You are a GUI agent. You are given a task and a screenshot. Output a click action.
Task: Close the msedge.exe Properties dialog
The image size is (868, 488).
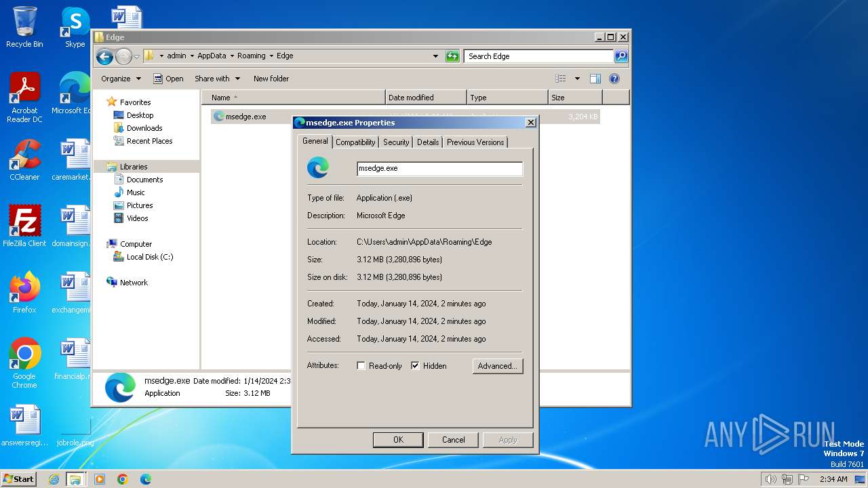pos(531,123)
